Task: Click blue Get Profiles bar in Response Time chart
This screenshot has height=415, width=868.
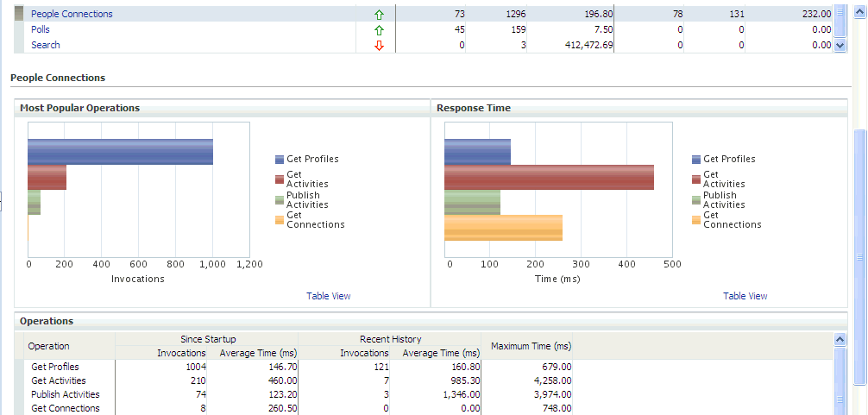Action: pos(477,152)
